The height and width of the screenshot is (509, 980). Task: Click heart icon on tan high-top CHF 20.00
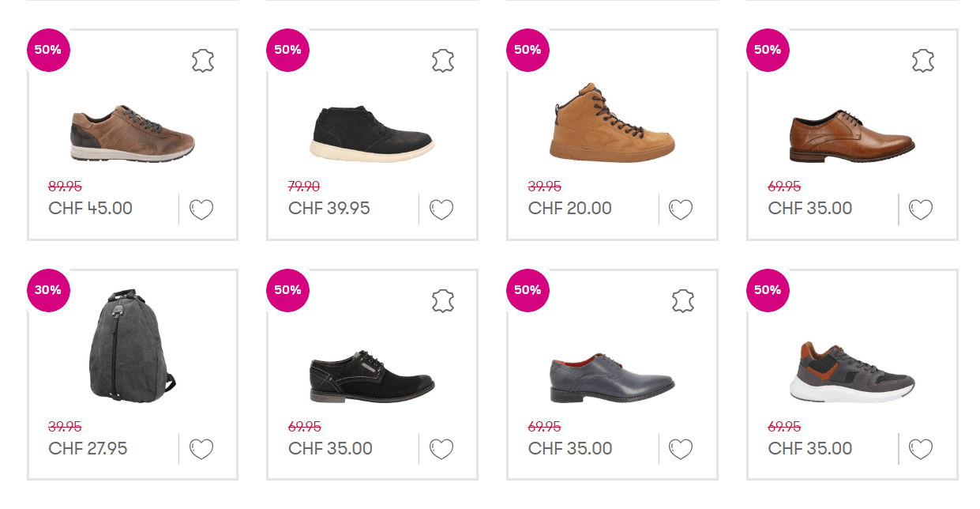coord(681,209)
